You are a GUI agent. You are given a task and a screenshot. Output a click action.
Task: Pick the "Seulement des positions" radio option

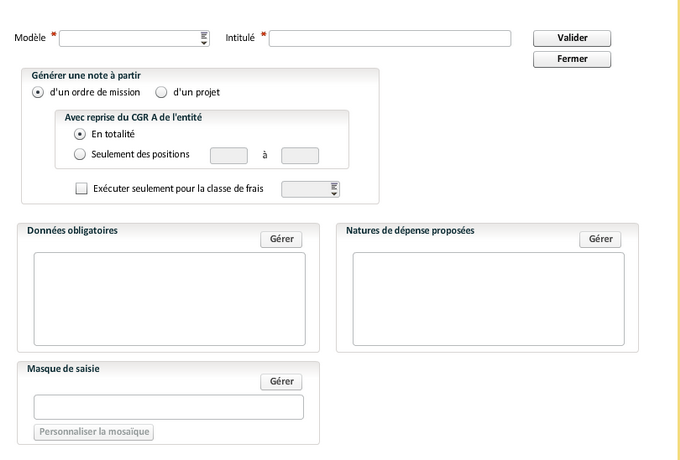pyautogui.click(x=80, y=154)
